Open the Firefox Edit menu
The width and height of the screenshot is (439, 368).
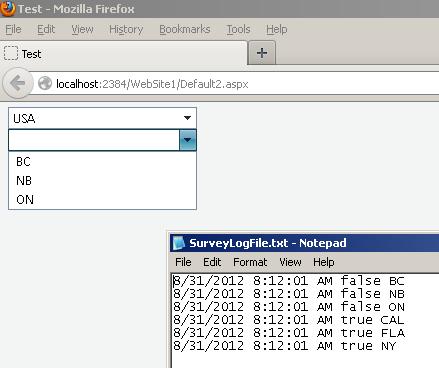click(x=46, y=29)
